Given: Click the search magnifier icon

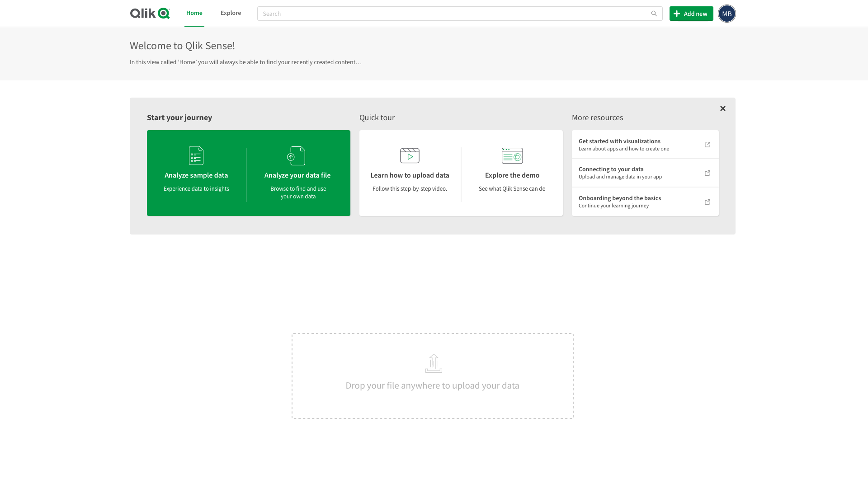Looking at the screenshot, I should tap(654, 13).
